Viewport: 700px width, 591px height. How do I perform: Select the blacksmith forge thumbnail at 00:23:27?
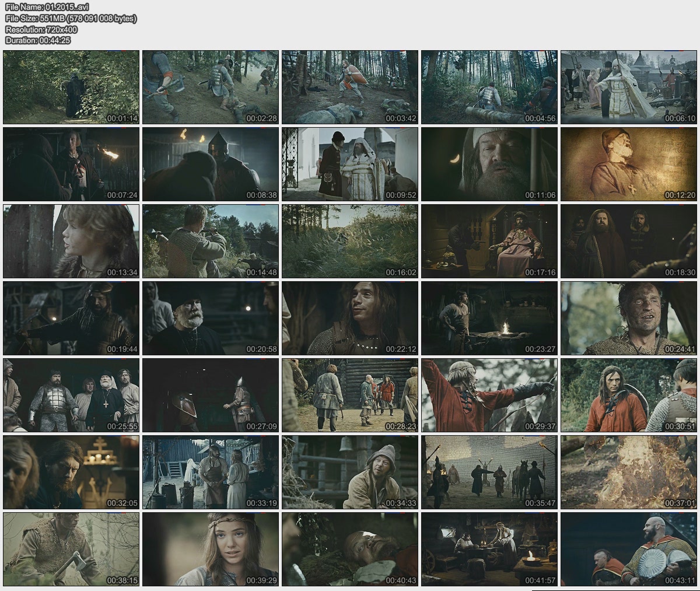click(489, 318)
